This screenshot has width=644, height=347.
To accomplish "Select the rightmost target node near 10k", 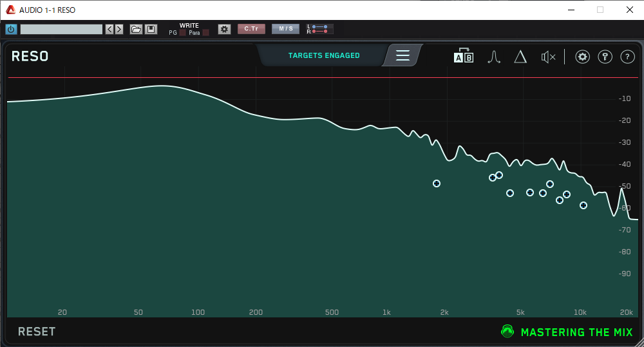I will coord(583,205).
